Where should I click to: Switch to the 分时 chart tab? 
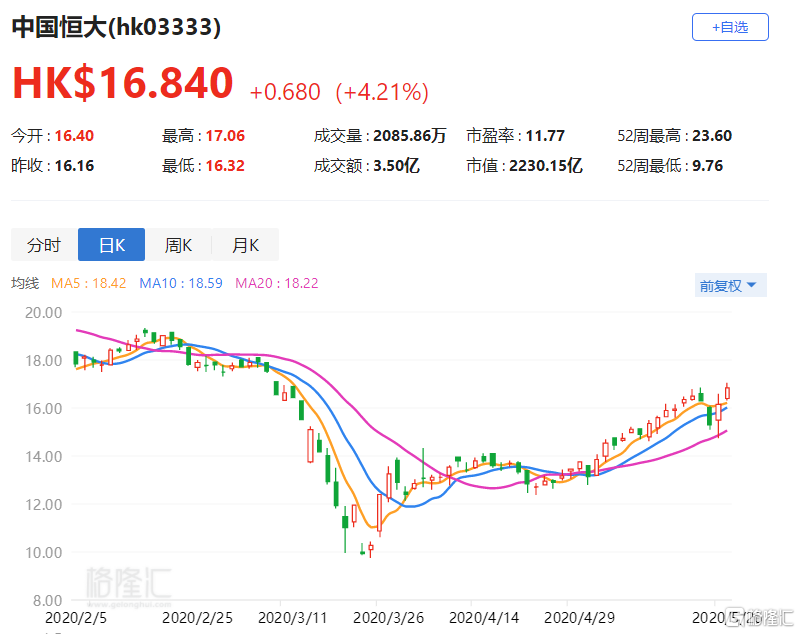click(x=44, y=245)
